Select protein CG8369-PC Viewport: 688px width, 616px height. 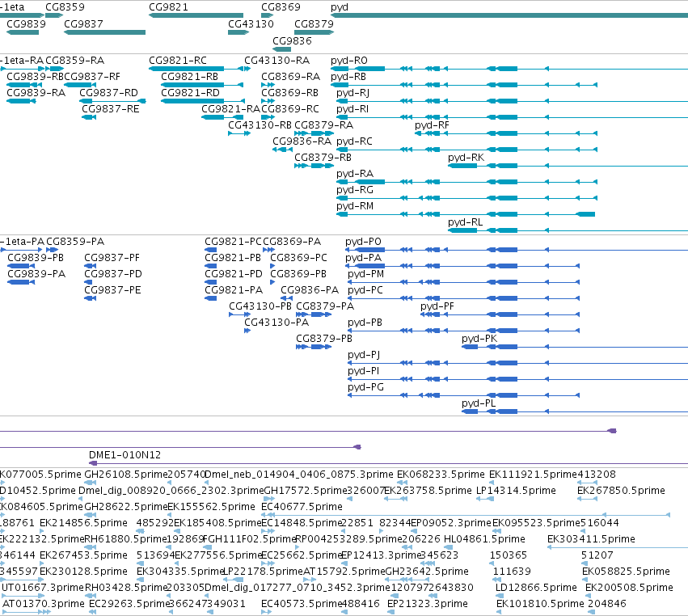299,258
